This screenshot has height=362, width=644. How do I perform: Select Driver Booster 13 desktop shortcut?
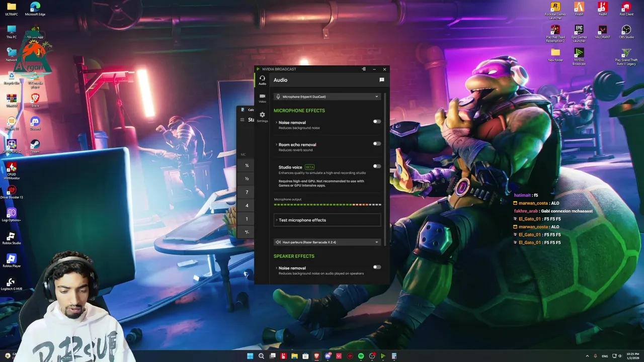11,192
